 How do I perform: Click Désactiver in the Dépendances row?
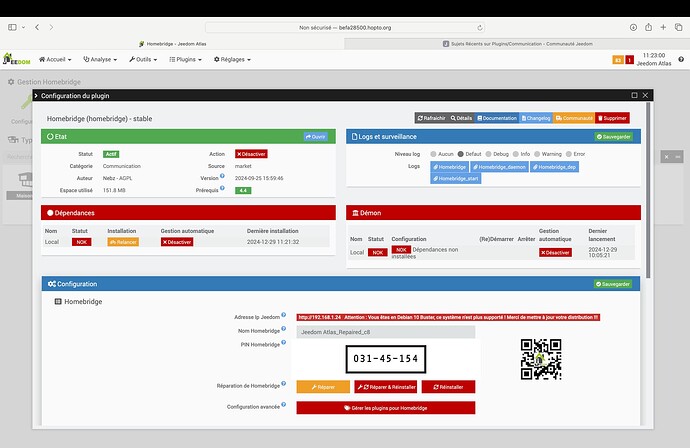(177, 242)
